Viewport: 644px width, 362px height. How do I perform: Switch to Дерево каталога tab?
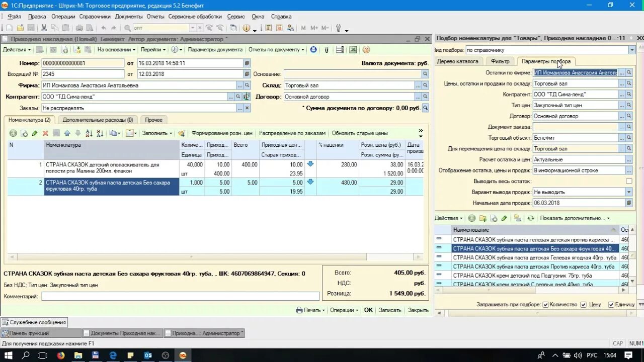[458, 61]
